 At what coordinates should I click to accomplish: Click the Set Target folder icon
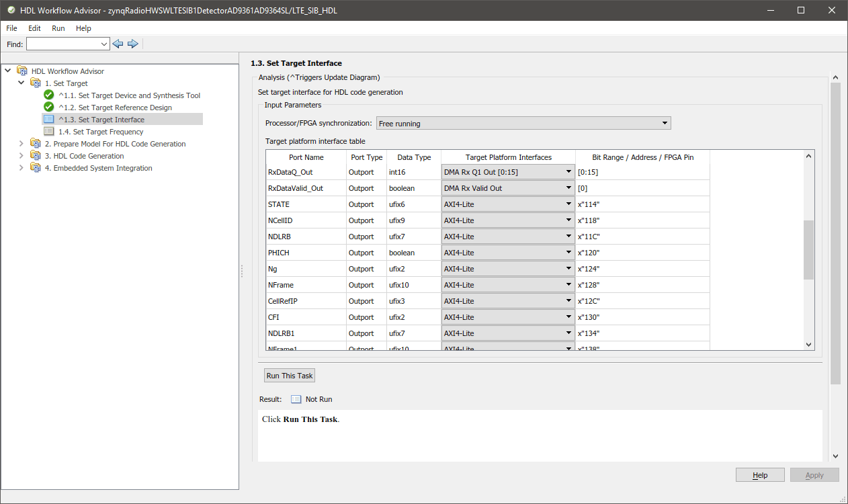36,83
